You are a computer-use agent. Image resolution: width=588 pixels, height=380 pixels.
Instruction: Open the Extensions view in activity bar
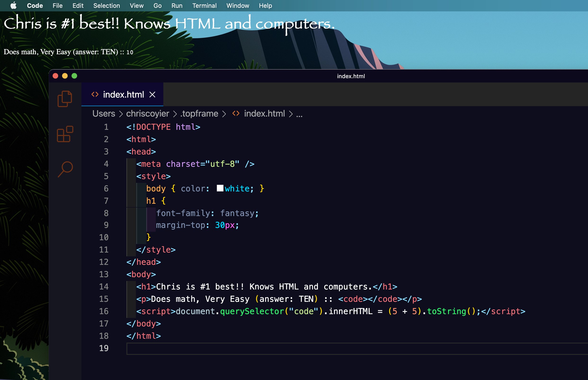(65, 134)
